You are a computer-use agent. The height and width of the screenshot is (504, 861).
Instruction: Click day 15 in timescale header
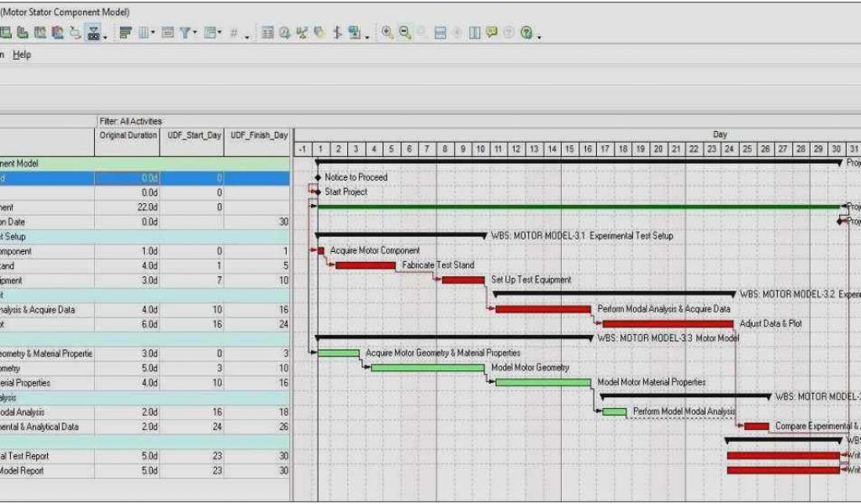[x=569, y=150]
